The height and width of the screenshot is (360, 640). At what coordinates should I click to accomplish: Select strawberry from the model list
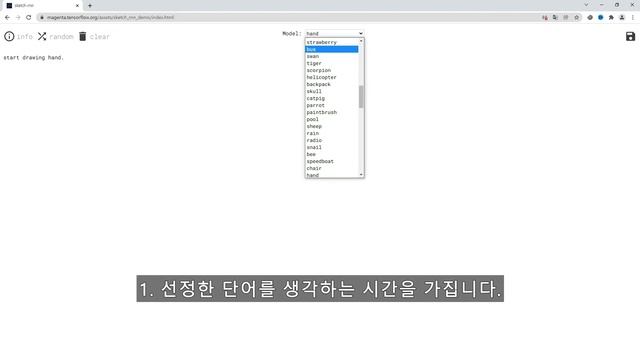(x=332, y=42)
